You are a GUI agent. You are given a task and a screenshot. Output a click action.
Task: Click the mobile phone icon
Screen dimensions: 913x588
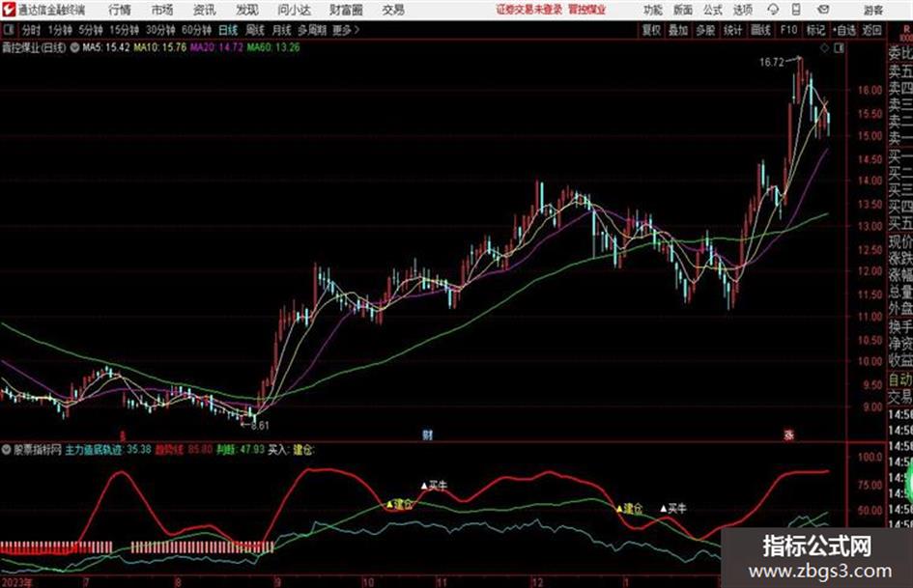(x=796, y=10)
